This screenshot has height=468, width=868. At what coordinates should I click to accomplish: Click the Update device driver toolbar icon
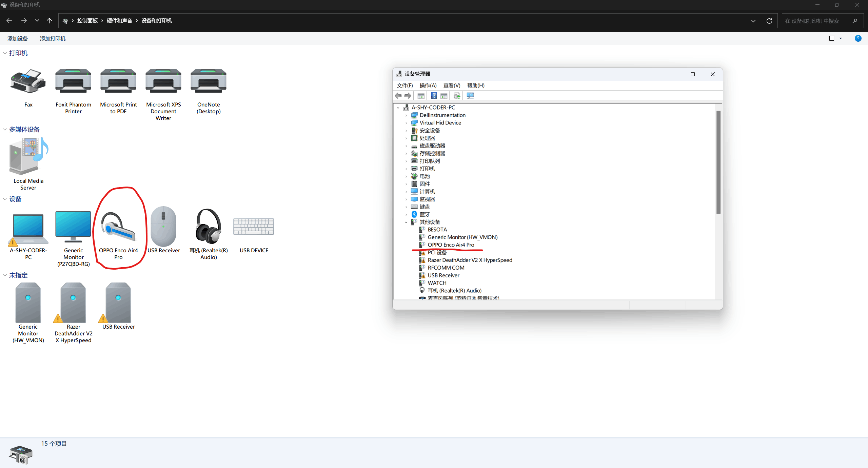(457, 96)
